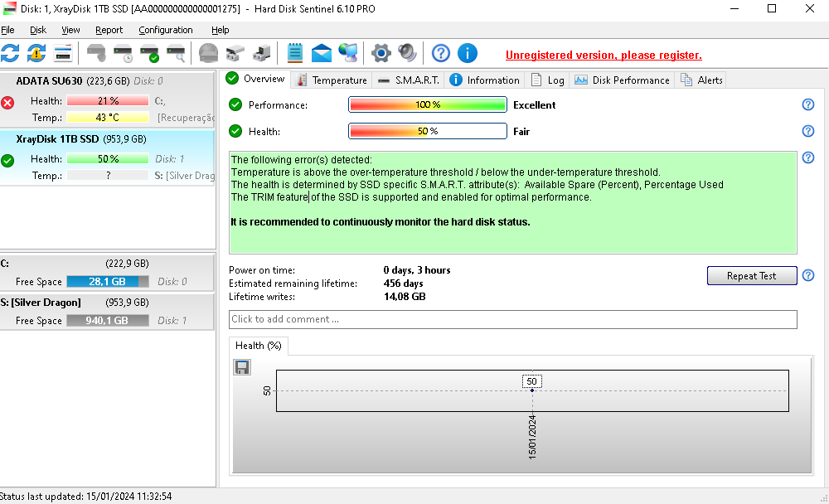
Task: Click the two drives with shelves icon
Action: (235, 53)
